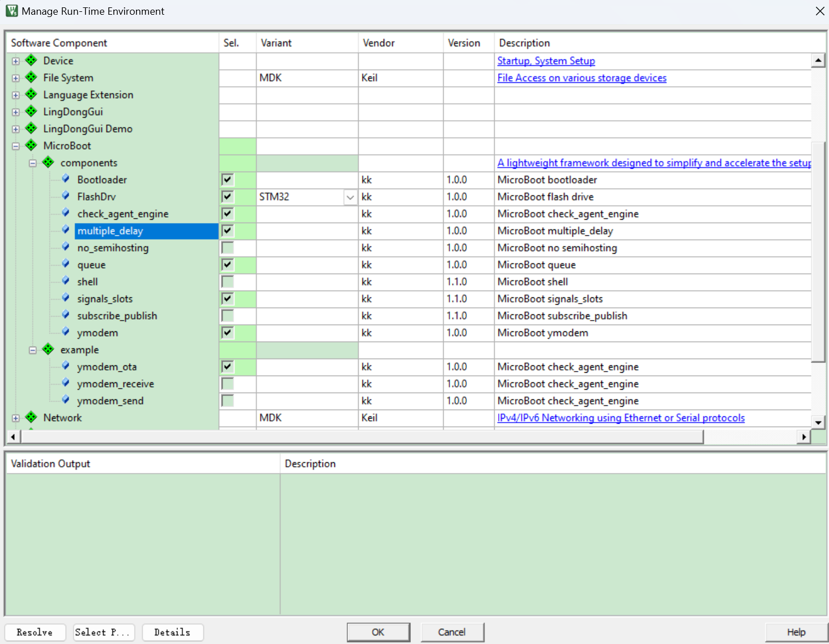829x644 pixels.
Task: Enable the subscribe_publish checkbox
Action: point(227,315)
